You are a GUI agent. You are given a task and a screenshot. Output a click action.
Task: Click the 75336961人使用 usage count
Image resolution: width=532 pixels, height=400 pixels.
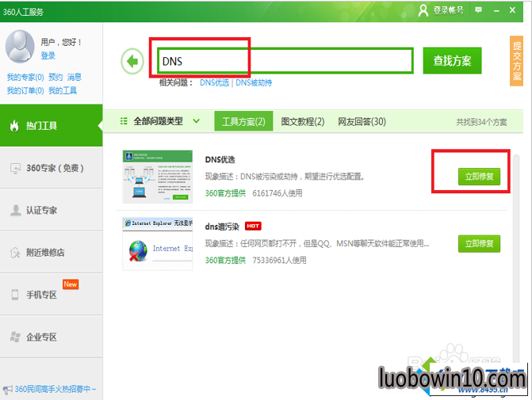[279, 261]
